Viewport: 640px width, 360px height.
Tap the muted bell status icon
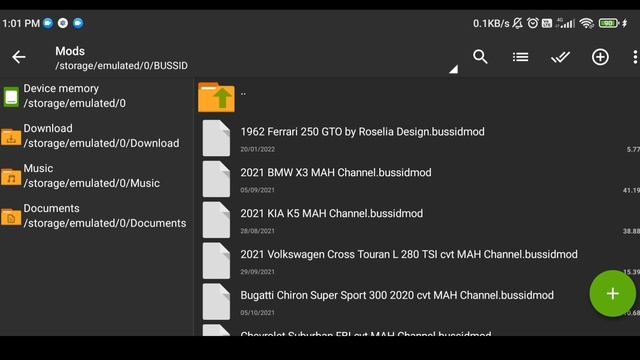518,23
